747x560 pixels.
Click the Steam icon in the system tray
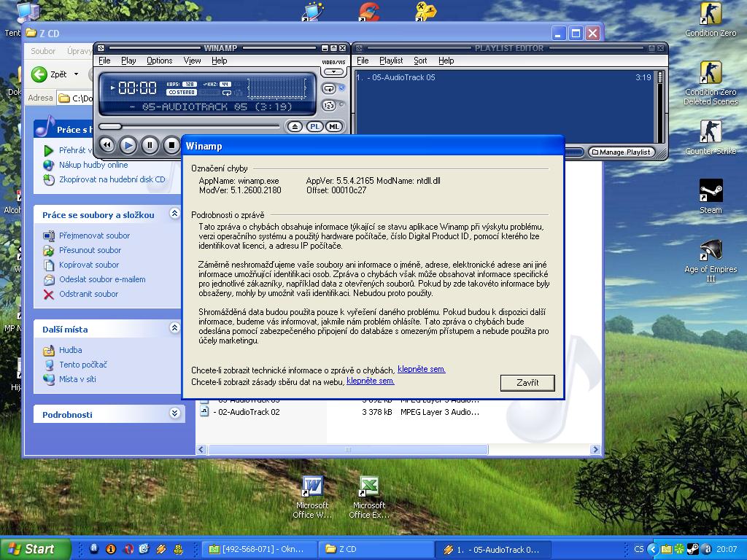tap(693, 549)
